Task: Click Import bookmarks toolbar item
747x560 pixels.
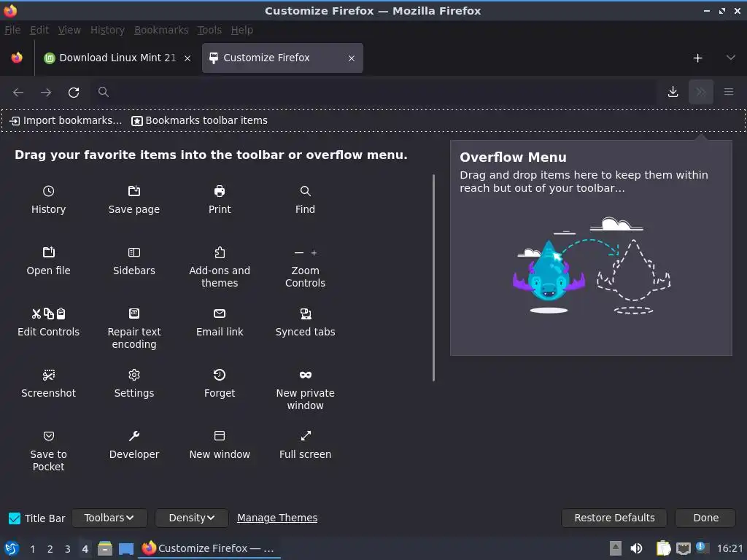Action: [66, 120]
